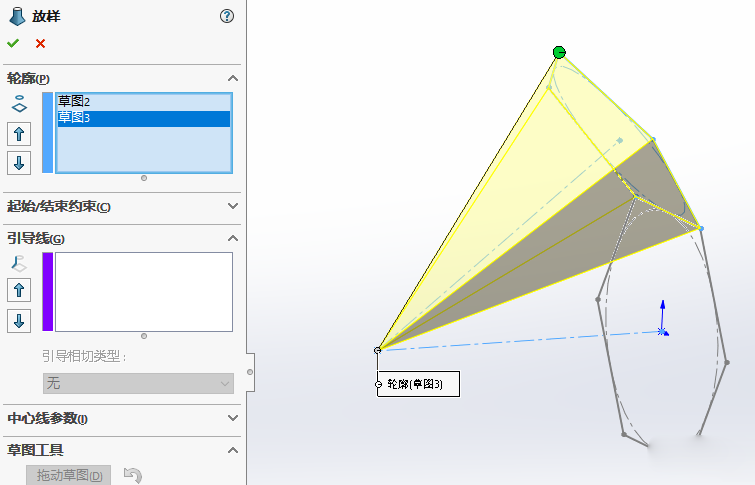Viewport: 755px width, 485px height.
Task: Open the 引导相切类型 dropdown showing 无
Action: (138, 383)
